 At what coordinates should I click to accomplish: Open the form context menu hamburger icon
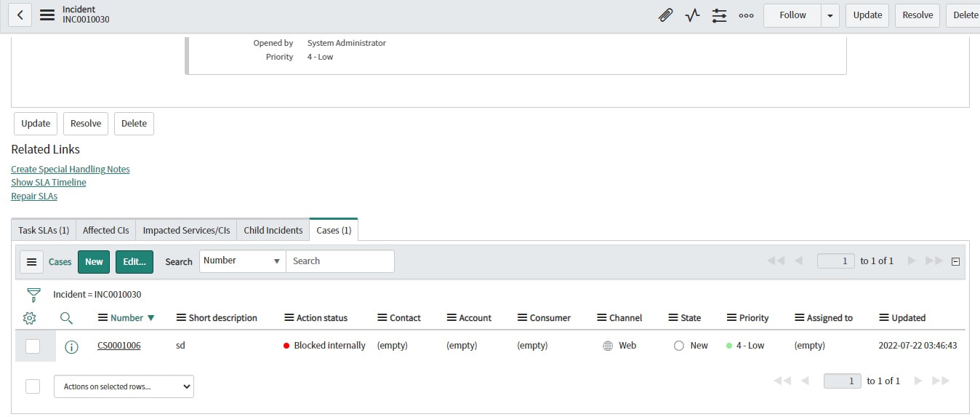[47, 15]
